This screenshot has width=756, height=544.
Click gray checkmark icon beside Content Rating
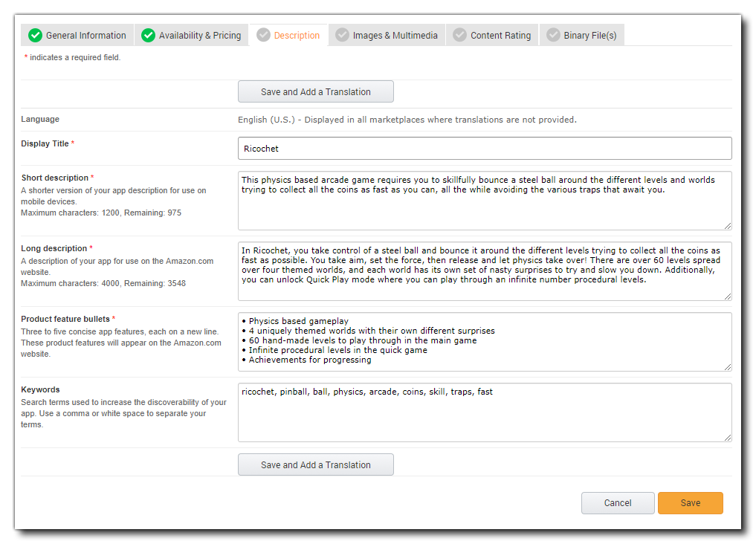click(459, 35)
